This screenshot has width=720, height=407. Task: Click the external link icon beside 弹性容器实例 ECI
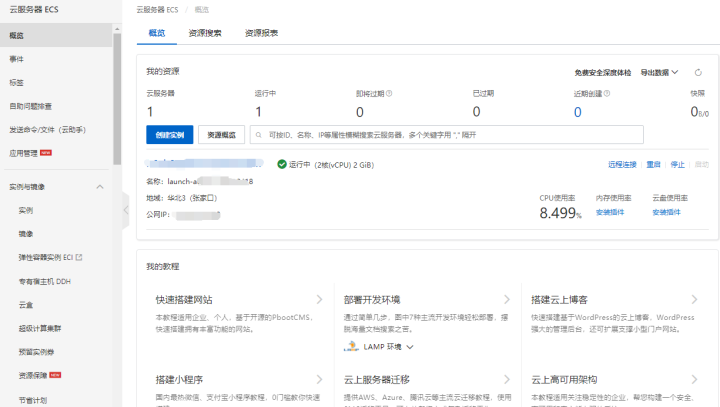pyautogui.click(x=79, y=257)
